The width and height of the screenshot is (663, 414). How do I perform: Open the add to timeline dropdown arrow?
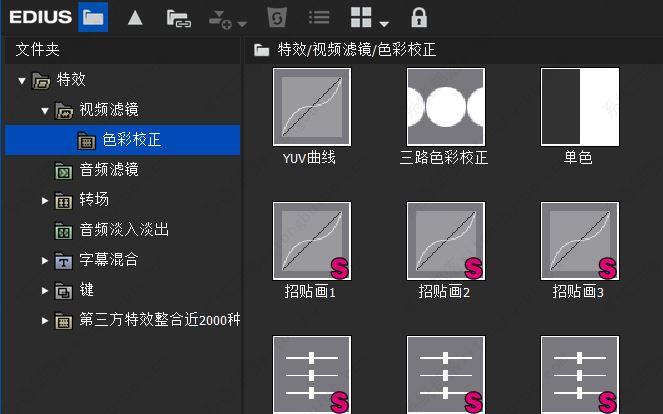click(x=242, y=24)
